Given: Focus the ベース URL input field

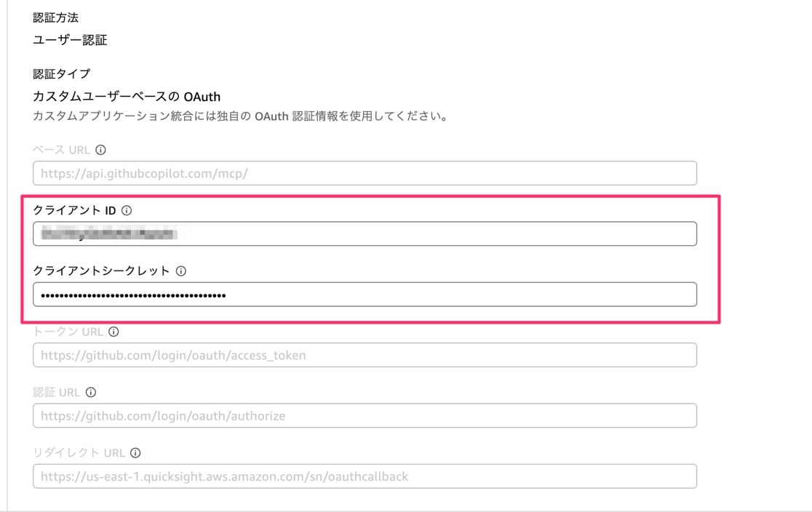Looking at the screenshot, I should (365, 173).
